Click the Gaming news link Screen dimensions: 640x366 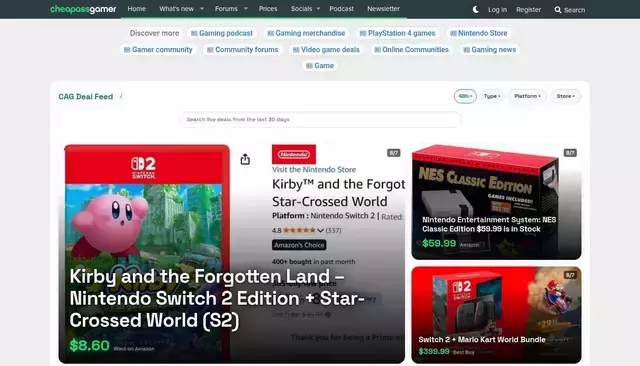tap(489, 50)
